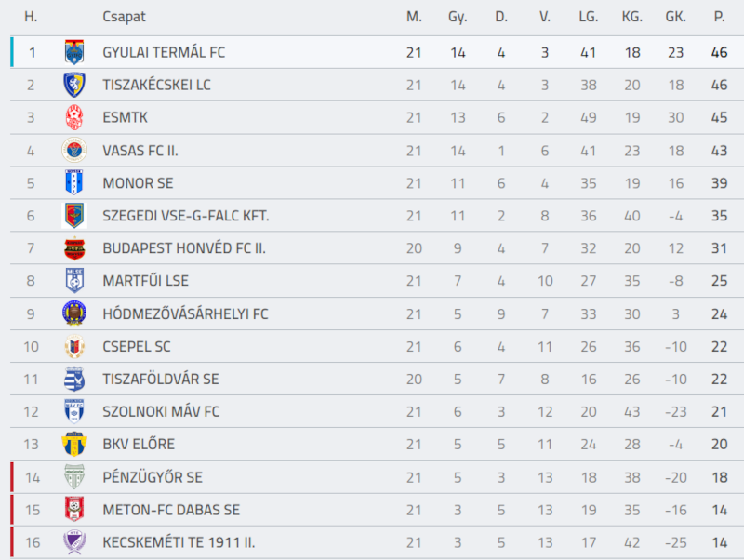Click the Pénzügyőr SE team name
Screen dimensions: 744x560
[153, 477]
